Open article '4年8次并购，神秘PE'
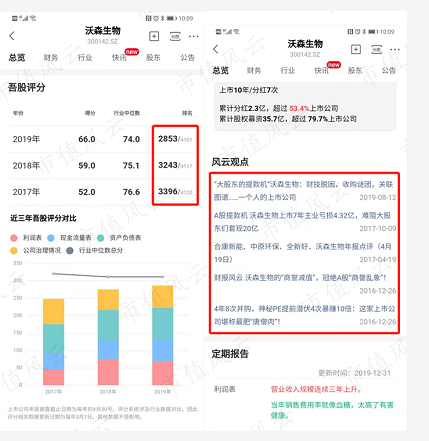429x441 pixels. click(x=305, y=315)
